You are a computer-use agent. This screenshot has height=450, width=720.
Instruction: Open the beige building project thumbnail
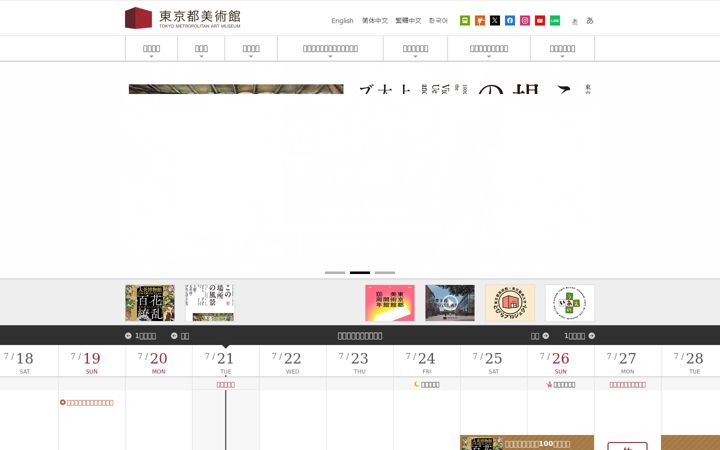coord(510,303)
